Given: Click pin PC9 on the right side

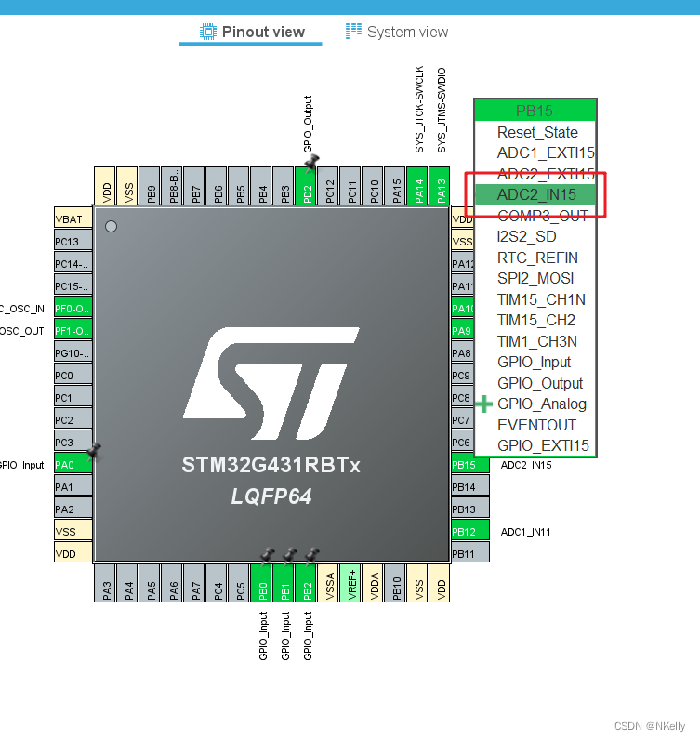Looking at the screenshot, I should 463,376.
